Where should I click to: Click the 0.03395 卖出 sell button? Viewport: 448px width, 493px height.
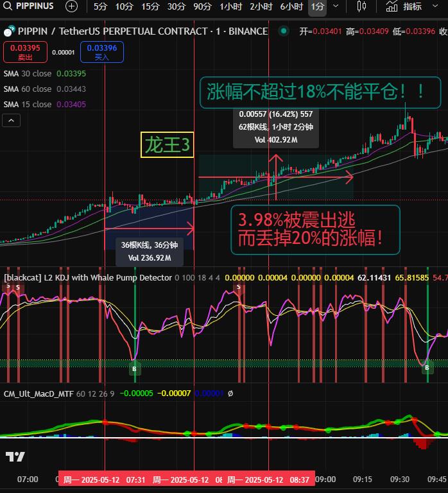25,52
